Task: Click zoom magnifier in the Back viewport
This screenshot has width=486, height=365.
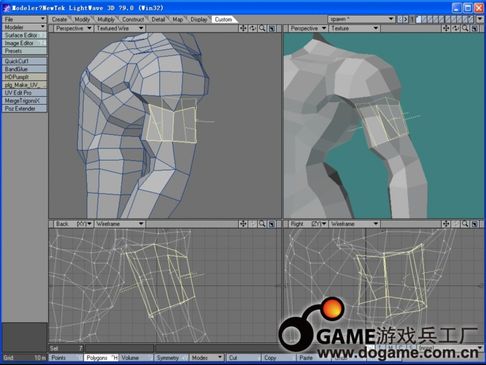Action: coord(262,224)
